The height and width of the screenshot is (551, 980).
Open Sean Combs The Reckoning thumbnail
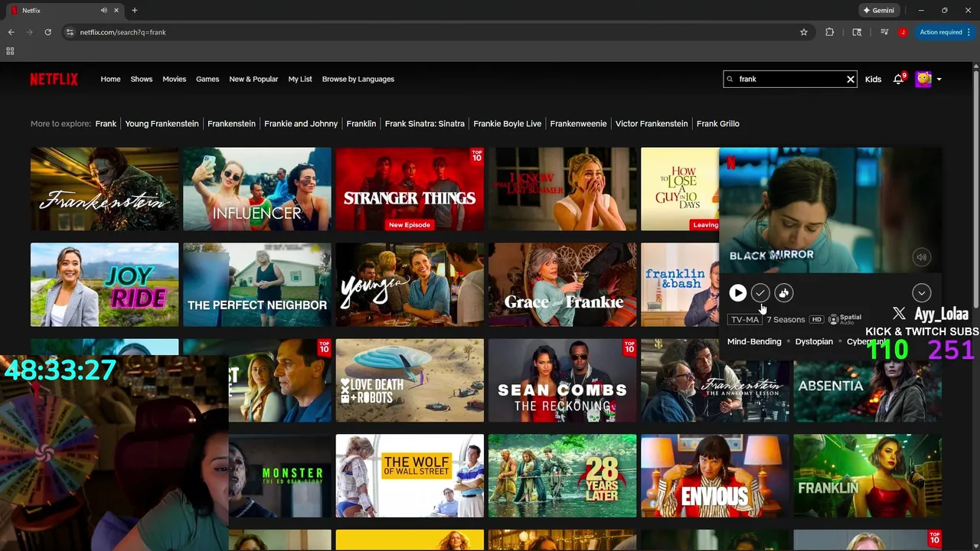pyautogui.click(x=562, y=380)
